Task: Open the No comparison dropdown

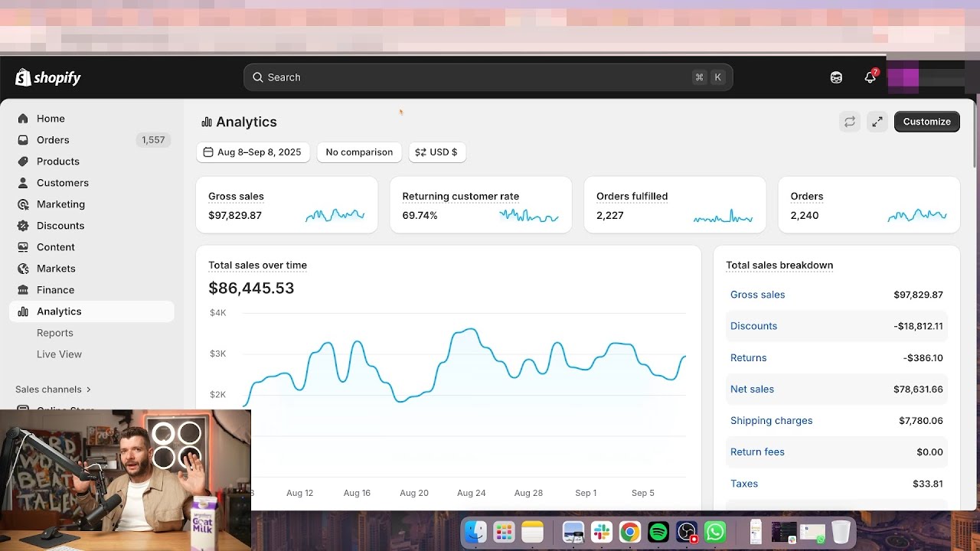Action: 359,152
